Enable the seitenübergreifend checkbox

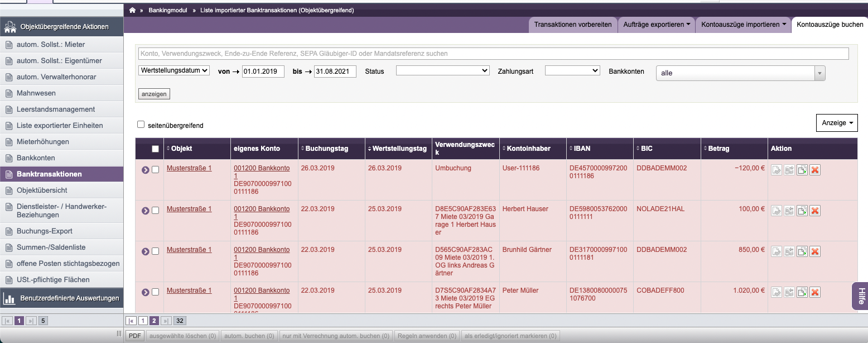coord(141,125)
